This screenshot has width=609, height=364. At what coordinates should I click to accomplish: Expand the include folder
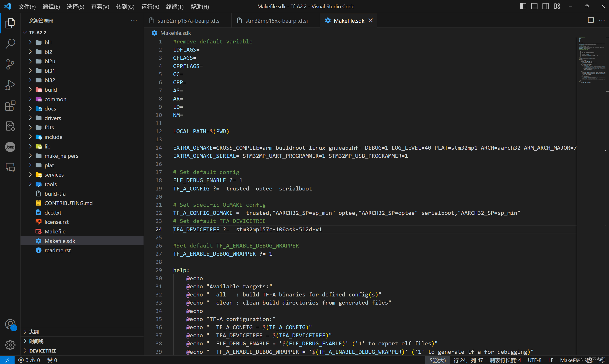(x=82, y=137)
